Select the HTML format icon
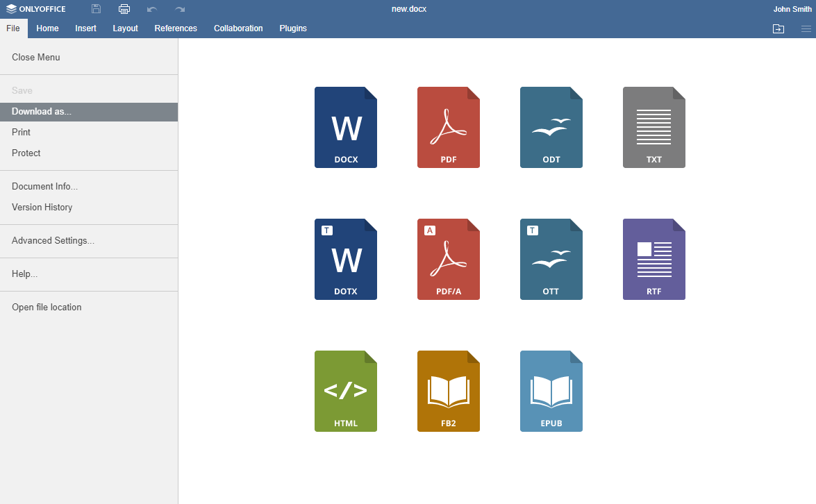Viewport: 816px width, 504px height. 346,391
